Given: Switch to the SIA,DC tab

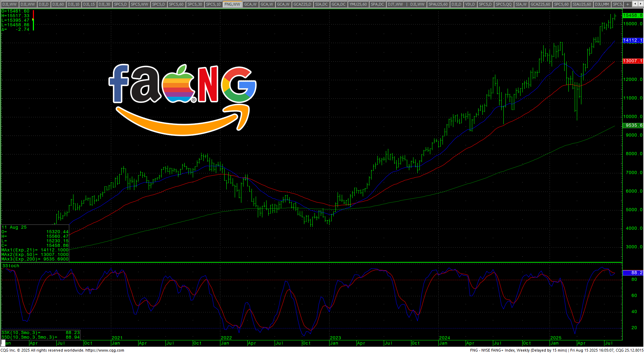Looking at the screenshot, I should tap(321, 4).
